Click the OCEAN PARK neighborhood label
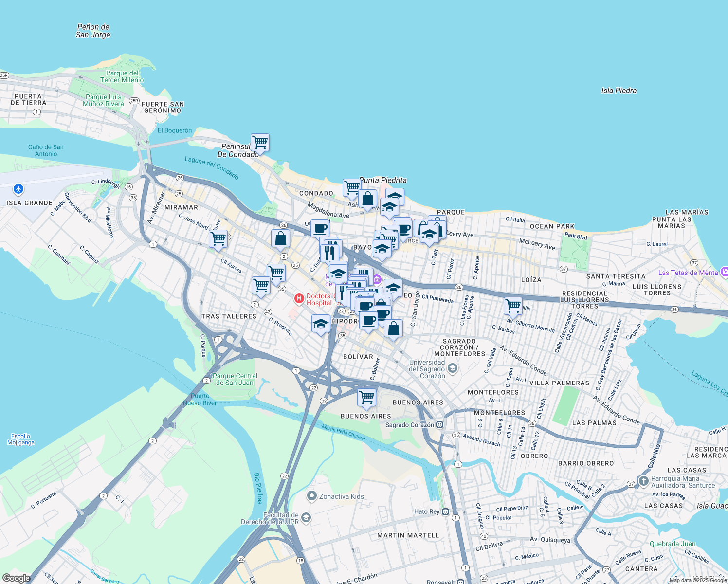728x584 pixels. 552,226
